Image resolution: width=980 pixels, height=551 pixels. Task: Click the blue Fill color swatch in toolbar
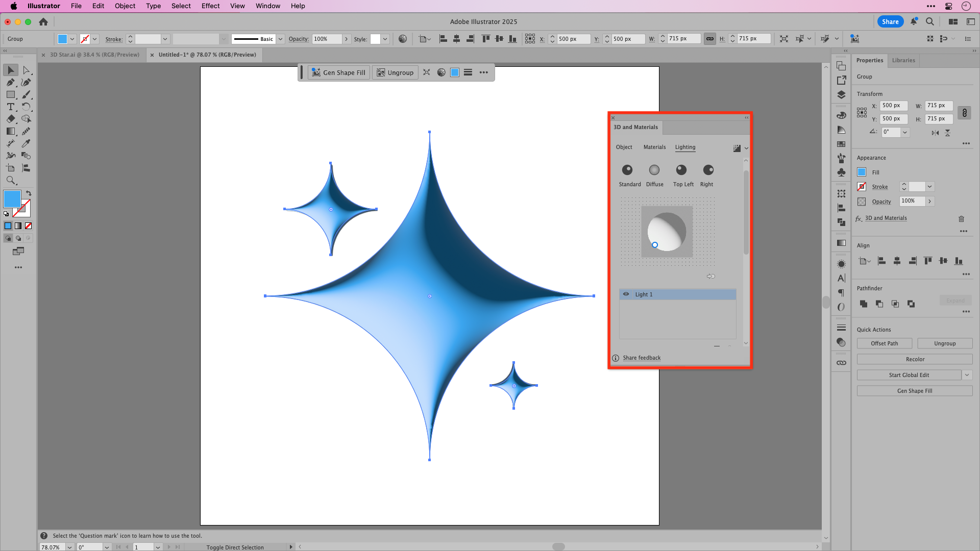[12, 199]
